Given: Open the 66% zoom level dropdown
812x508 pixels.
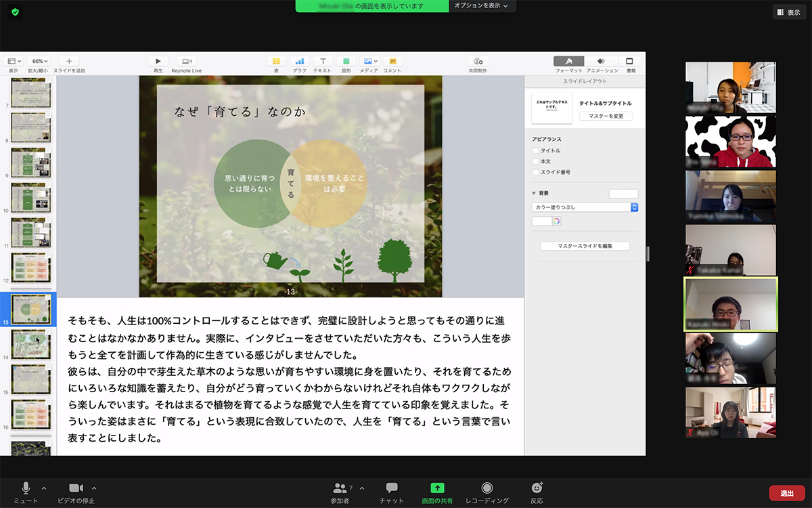Looking at the screenshot, I should point(41,61).
